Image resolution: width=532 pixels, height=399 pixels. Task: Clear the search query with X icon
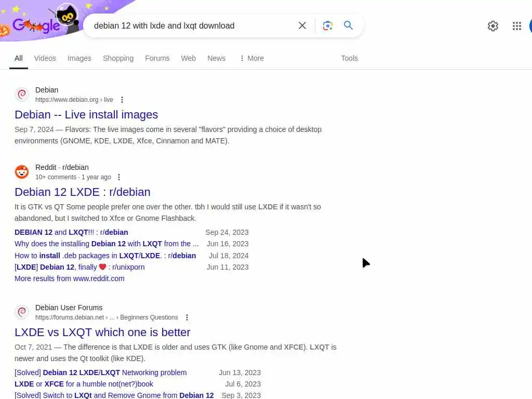click(302, 25)
